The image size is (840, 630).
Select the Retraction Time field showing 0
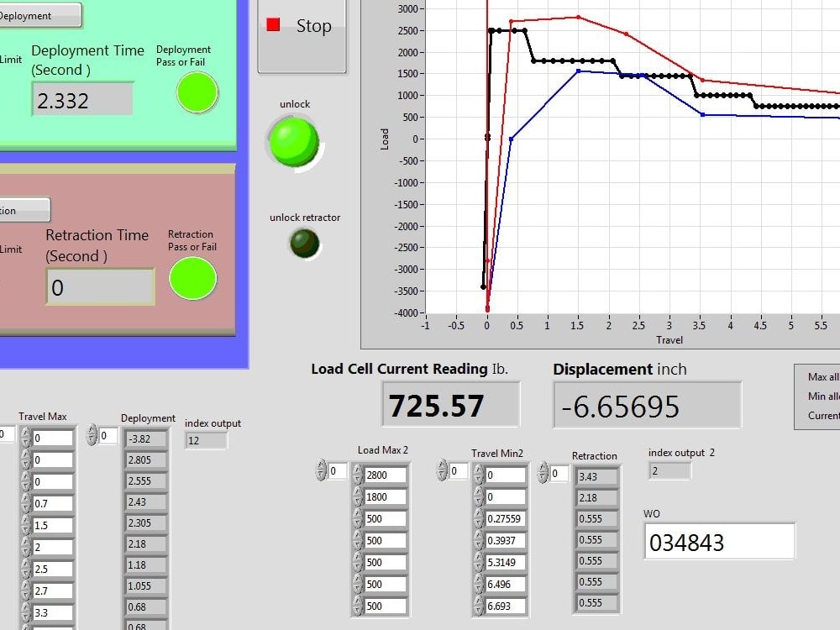click(x=101, y=287)
